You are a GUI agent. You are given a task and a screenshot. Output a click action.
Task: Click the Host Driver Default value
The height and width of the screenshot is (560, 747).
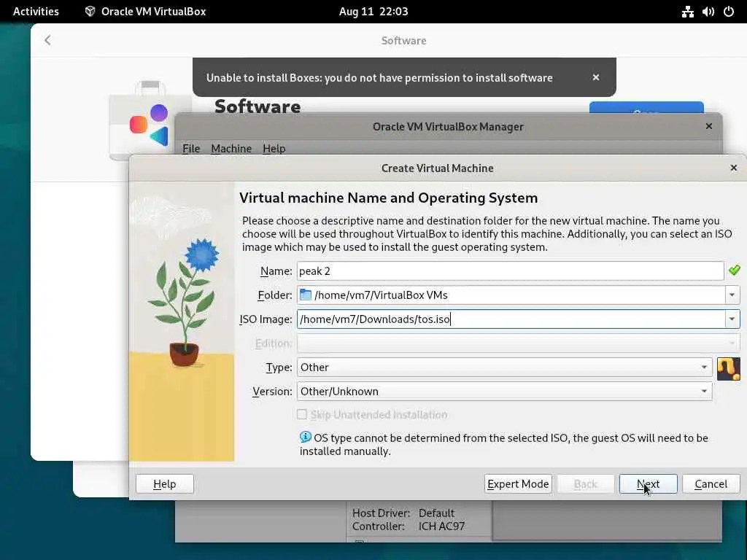[436, 513]
